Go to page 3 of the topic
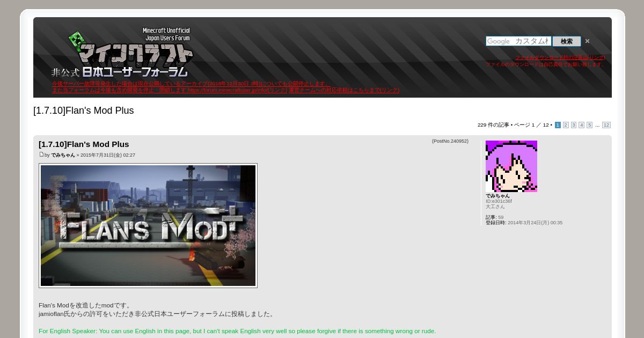Viewport: 644px width, 338px height. tap(574, 125)
